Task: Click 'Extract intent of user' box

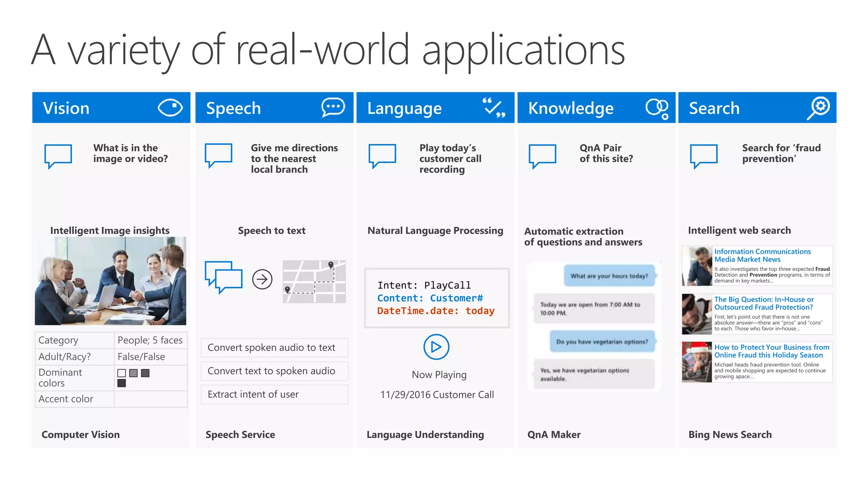Action: click(x=275, y=394)
